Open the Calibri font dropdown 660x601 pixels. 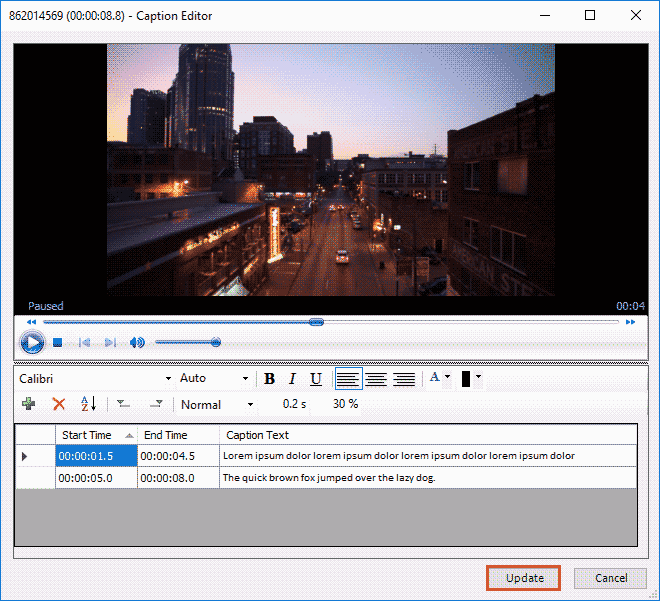pos(168,379)
